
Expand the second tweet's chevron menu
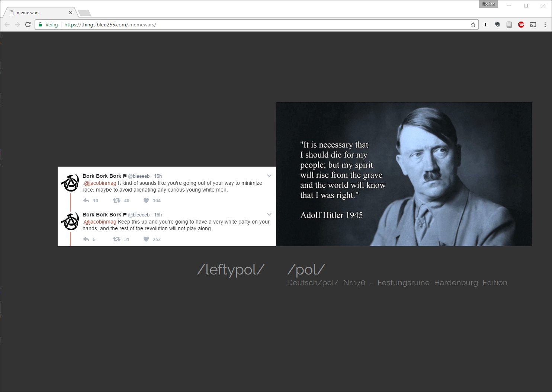point(269,214)
